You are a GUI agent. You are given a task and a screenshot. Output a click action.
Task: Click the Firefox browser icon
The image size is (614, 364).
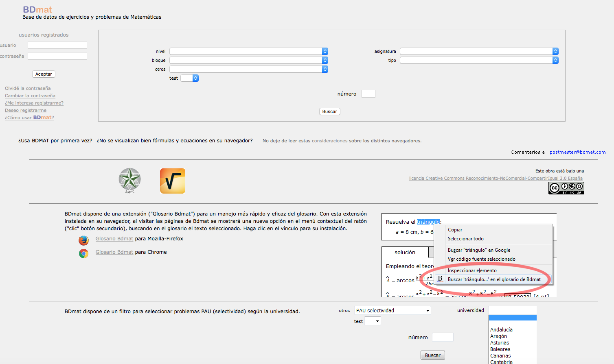tap(83, 240)
